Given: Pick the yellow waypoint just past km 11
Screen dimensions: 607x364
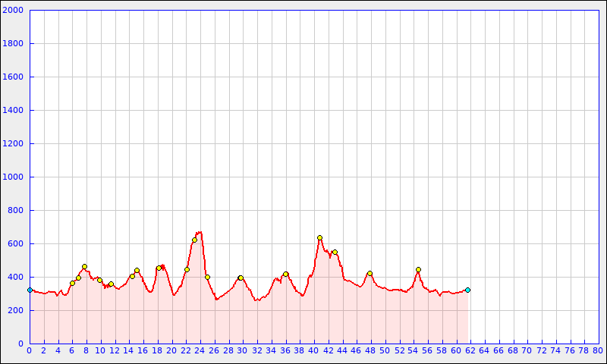Looking at the screenshot, I should pos(111,284).
